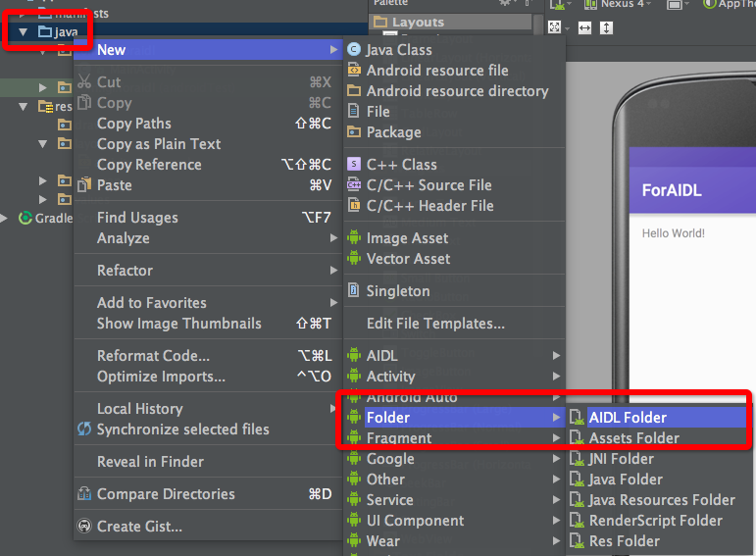The height and width of the screenshot is (556, 756).
Task: Click the Create Gist GitHub icon
Action: (84, 526)
